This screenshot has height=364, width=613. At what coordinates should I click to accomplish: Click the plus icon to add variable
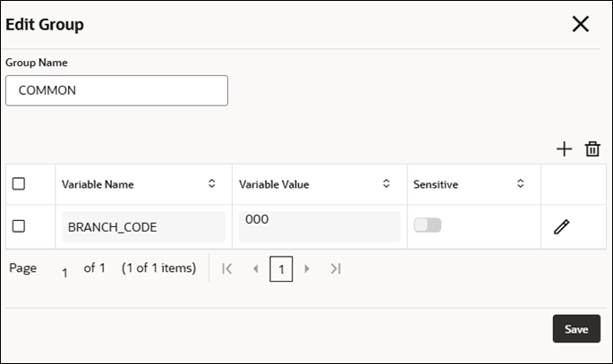tap(564, 149)
